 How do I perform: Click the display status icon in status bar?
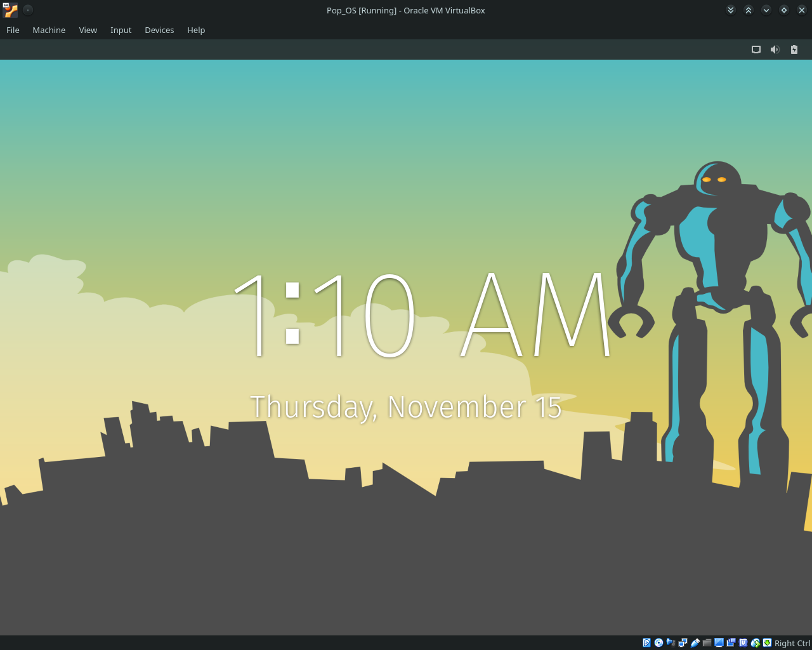pos(718,642)
